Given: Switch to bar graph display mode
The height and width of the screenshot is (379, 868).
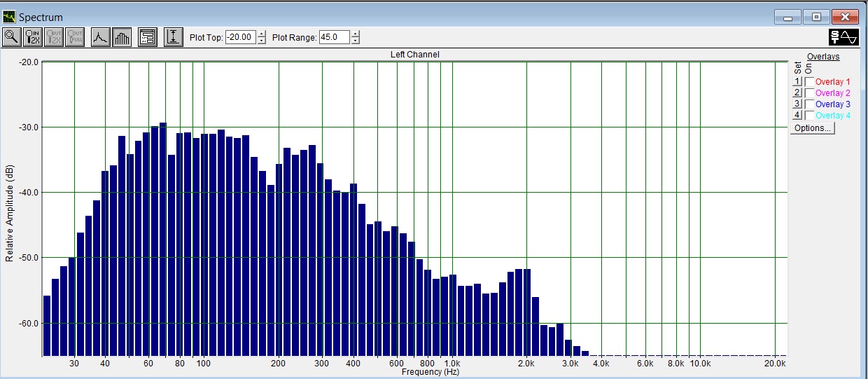Looking at the screenshot, I should coord(122,37).
